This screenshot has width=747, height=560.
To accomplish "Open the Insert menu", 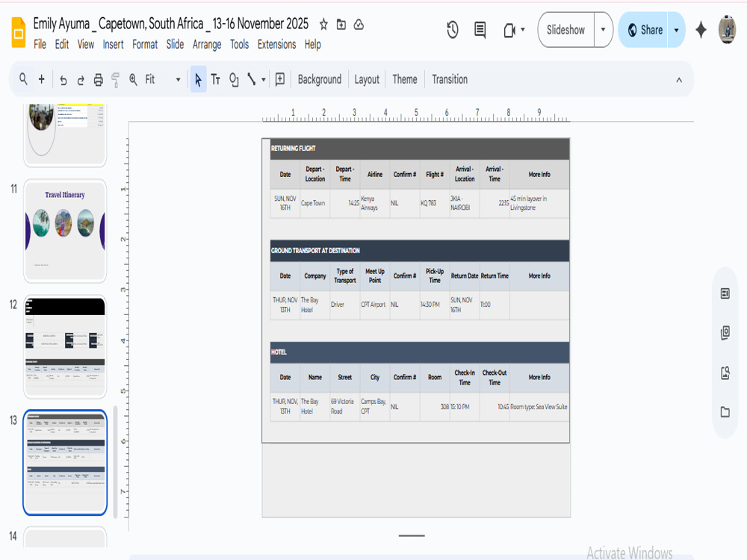I will click(x=113, y=44).
